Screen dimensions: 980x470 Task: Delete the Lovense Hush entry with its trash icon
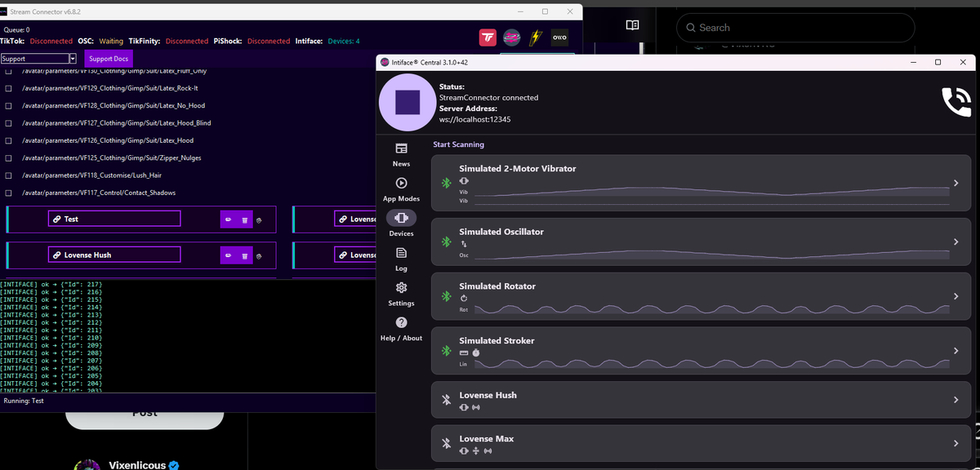point(245,255)
